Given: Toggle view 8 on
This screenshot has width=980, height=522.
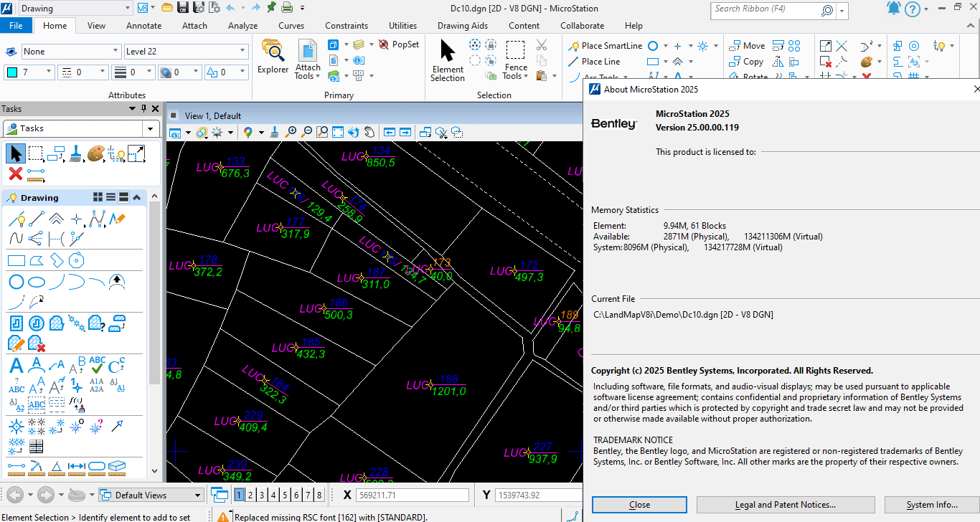Looking at the screenshot, I should click(319, 495).
